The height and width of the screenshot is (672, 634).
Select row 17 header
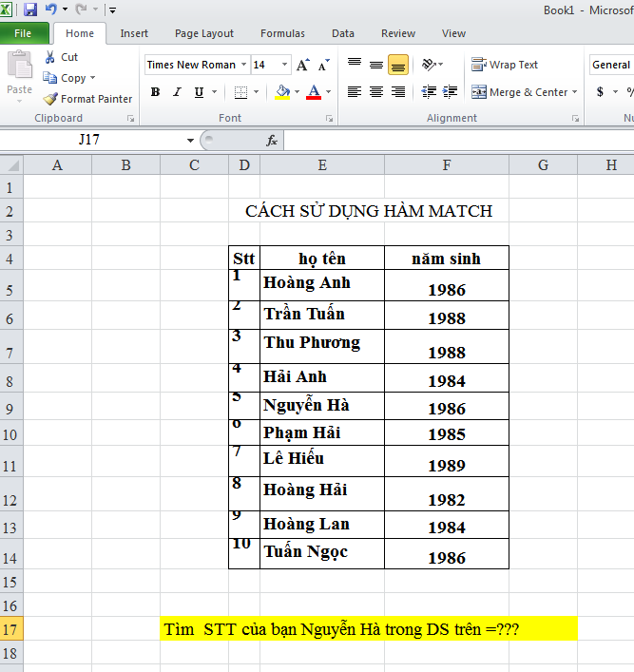(11, 629)
